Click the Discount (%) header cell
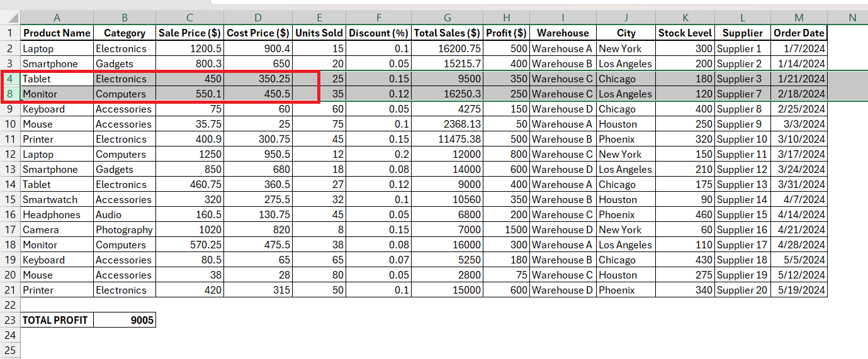Image resolution: width=868 pixels, height=359 pixels. pos(378,33)
